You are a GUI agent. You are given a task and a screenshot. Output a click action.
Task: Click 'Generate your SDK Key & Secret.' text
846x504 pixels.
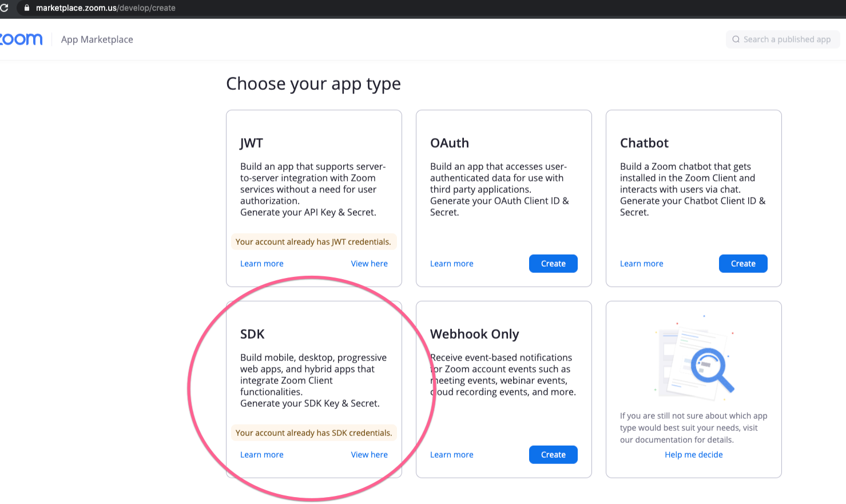[310, 403]
